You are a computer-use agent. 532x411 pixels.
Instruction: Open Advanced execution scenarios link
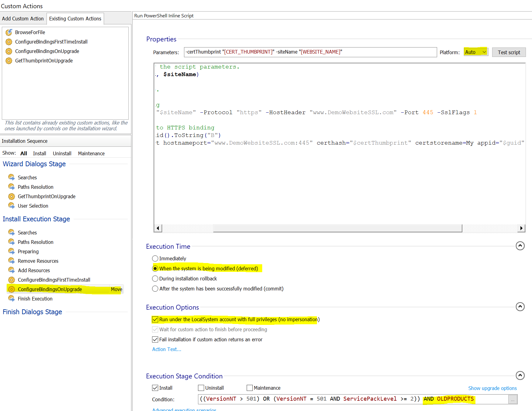pyautogui.click(x=184, y=409)
